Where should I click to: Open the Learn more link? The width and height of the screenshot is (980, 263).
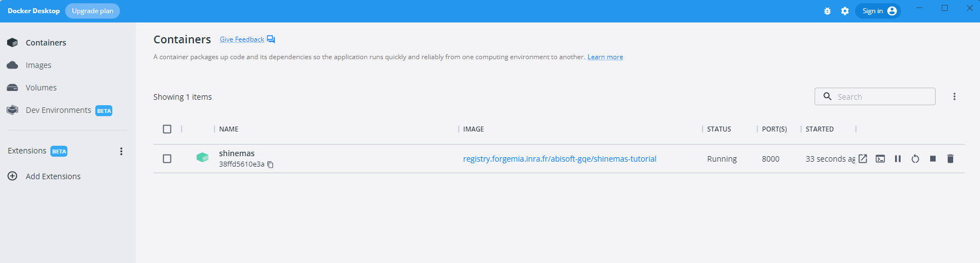tap(605, 57)
